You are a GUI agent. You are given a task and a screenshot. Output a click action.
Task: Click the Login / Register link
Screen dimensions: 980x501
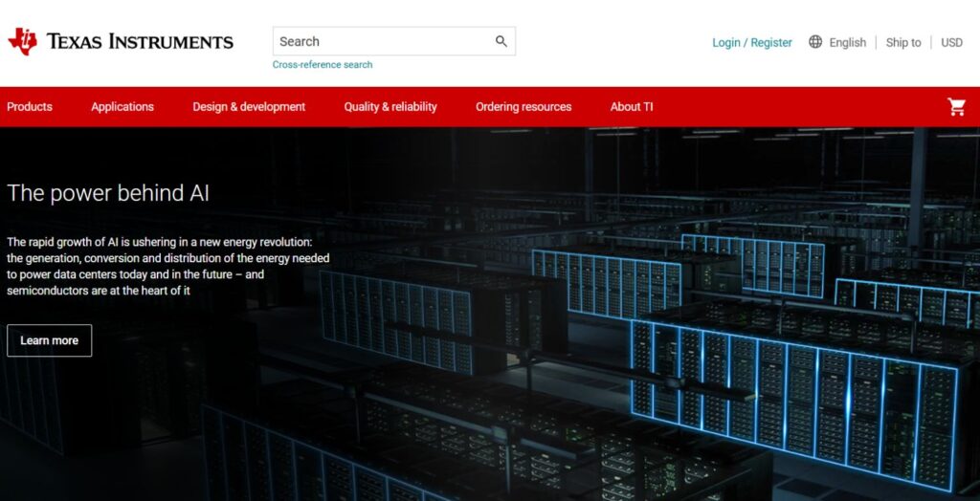[751, 42]
